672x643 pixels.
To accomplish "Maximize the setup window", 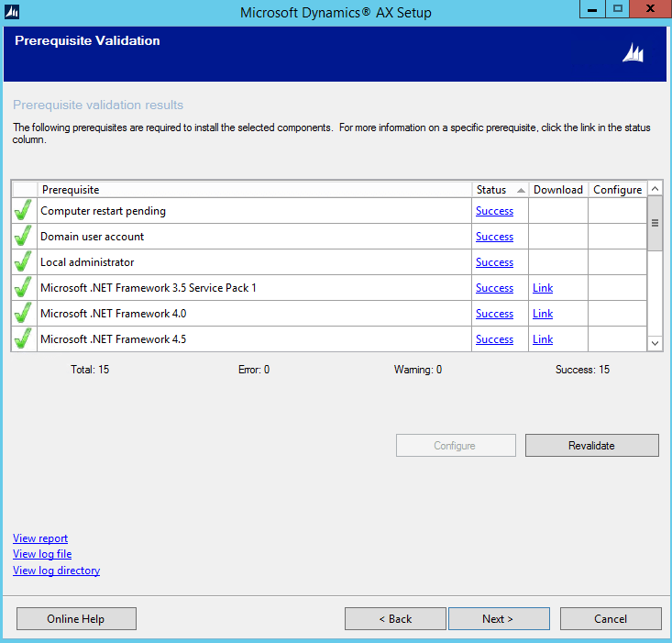I will pyautogui.click(x=618, y=9).
